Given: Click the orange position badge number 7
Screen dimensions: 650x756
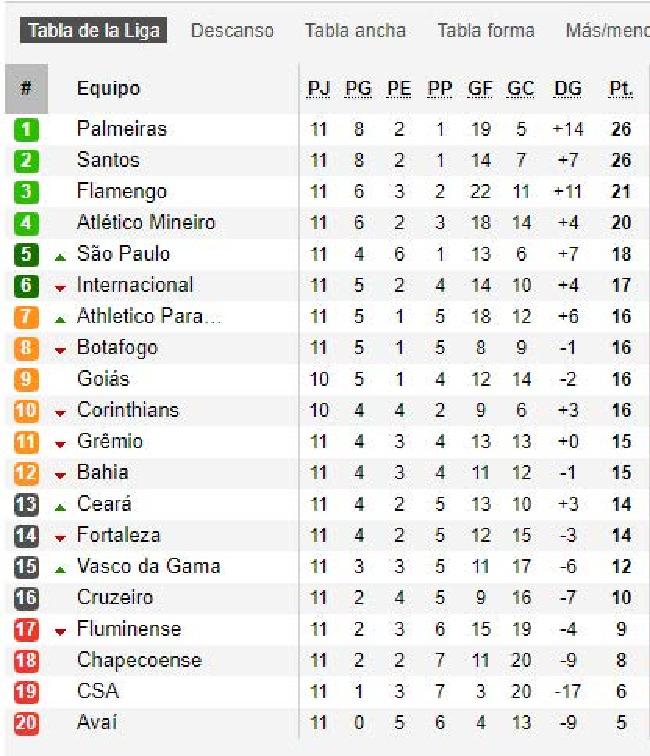Looking at the screenshot, I should (x=26, y=317).
